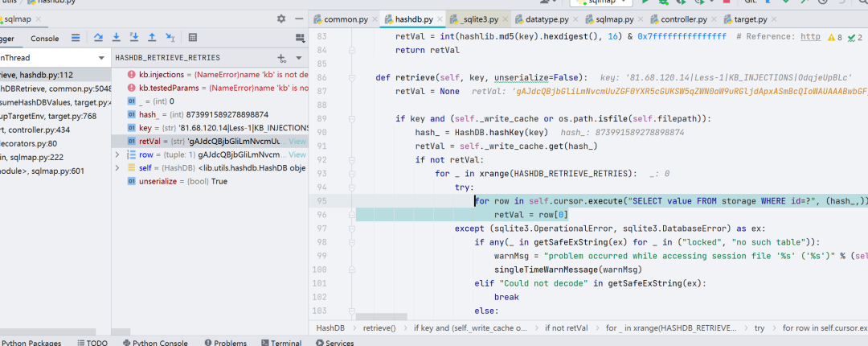Click the Step Into debugger icon
Screen dimensions: 868x346
[117, 38]
